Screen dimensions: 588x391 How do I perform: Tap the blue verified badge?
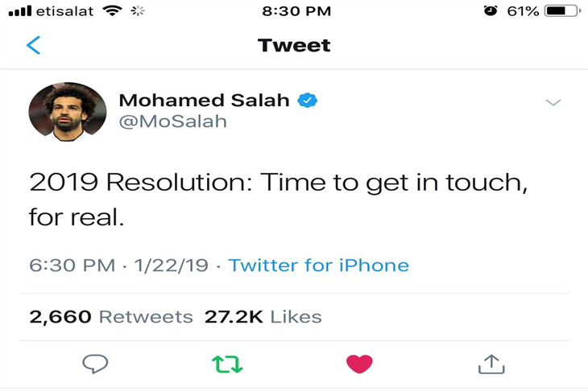pyautogui.click(x=308, y=101)
